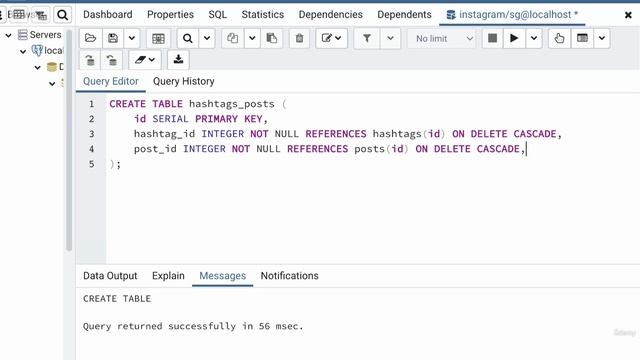Expand the Filter options dropdown arrow
The height and width of the screenshot is (360, 640).
click(x=391, y=38)
